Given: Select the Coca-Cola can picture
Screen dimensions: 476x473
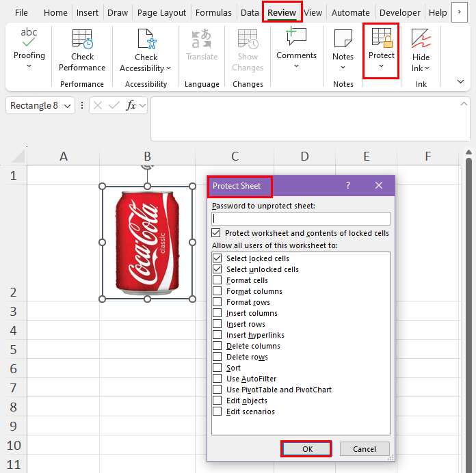Looking at the screenshot, I should pyautogui.click(x=147, y=243).
